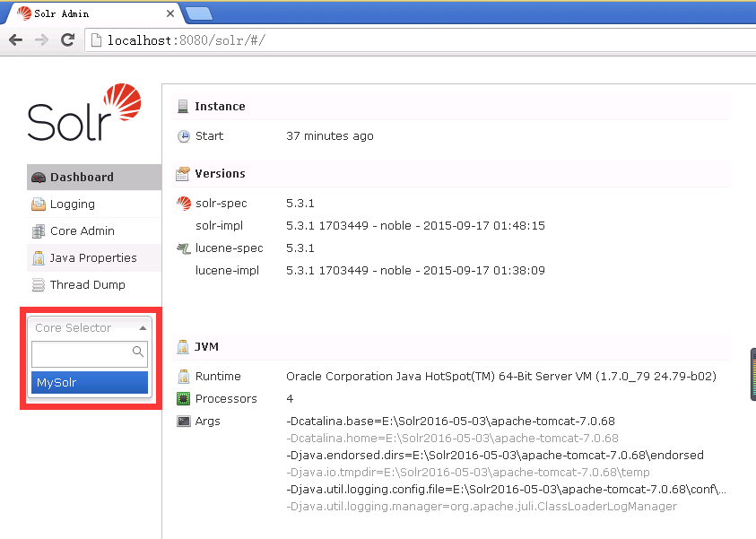Click the -Djava.util.logging.config.file argument

pos(507,490)
